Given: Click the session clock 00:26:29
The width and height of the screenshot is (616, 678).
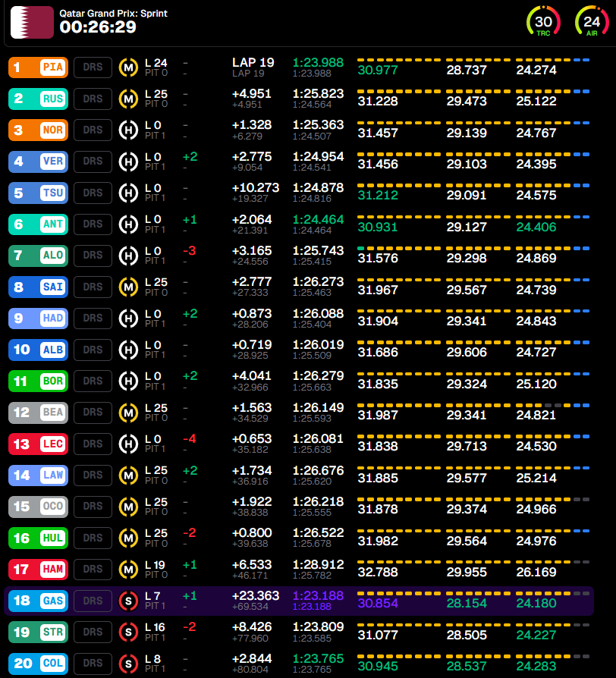Looking at the screenshot, I should (x=98, y=27).
